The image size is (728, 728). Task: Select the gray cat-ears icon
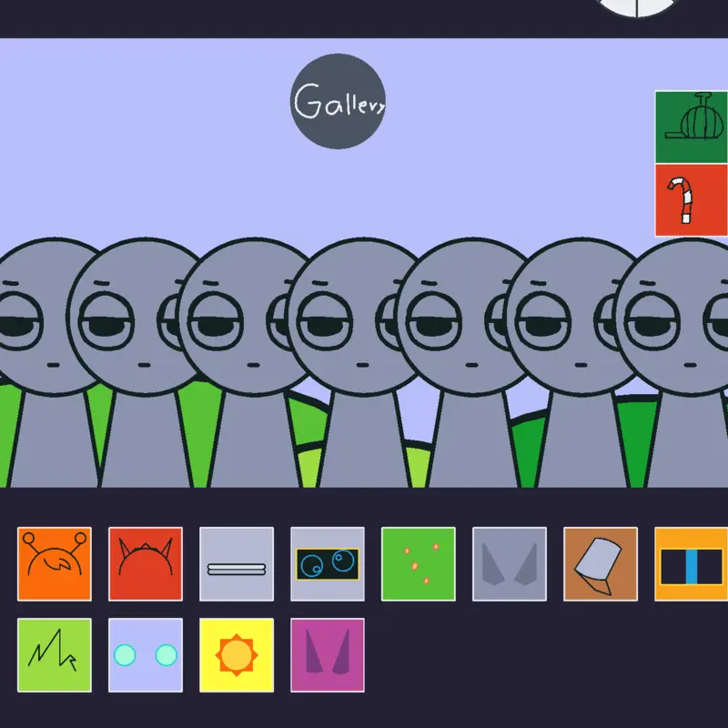[x=510, y=563]
